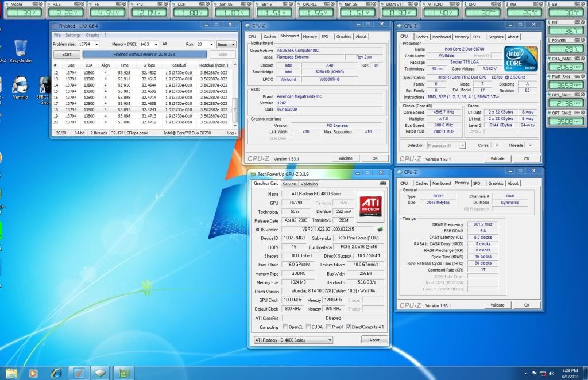Viewport: 588px width, 380px height.
Task: Open the LinX Run count dropdown
Action: [211, 44]
